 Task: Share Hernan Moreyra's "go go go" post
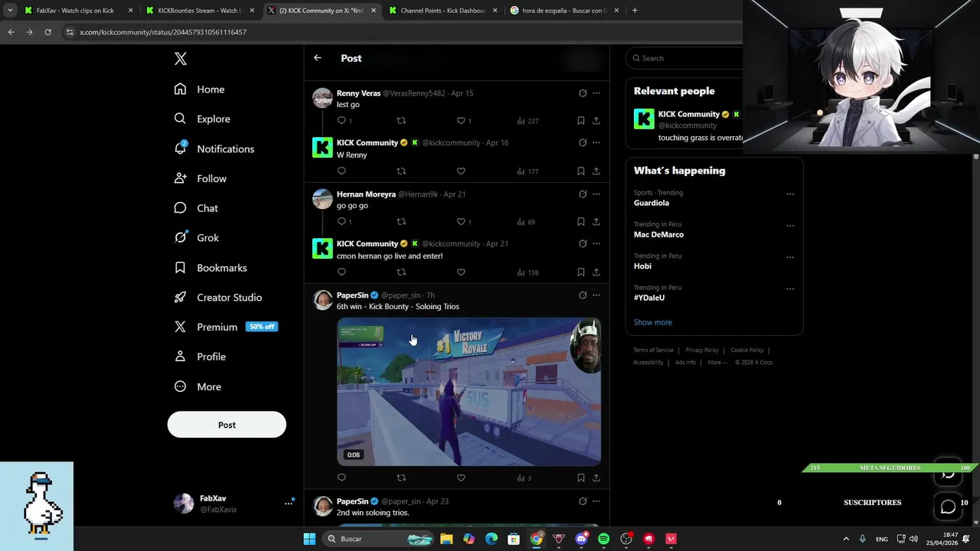pyautogui.click(x=596, y=222)
